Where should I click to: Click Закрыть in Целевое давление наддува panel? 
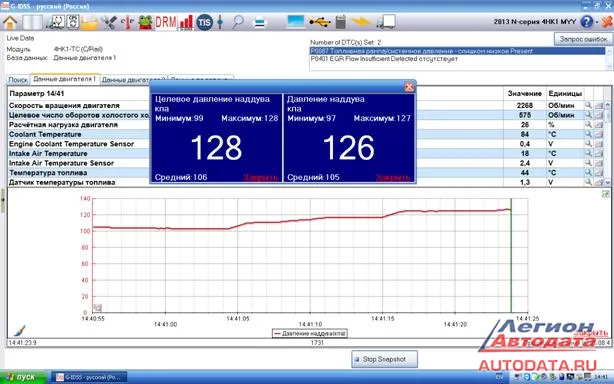click(261, 178)
